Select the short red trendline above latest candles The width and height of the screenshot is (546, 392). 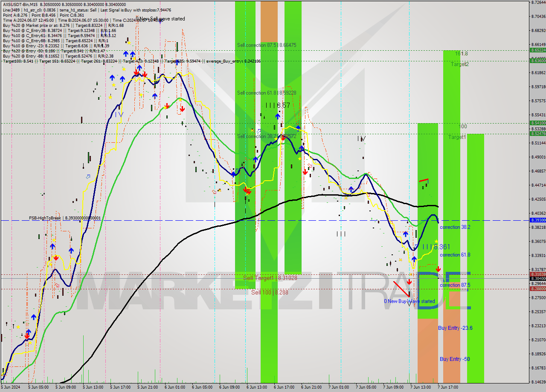point(424,181)
